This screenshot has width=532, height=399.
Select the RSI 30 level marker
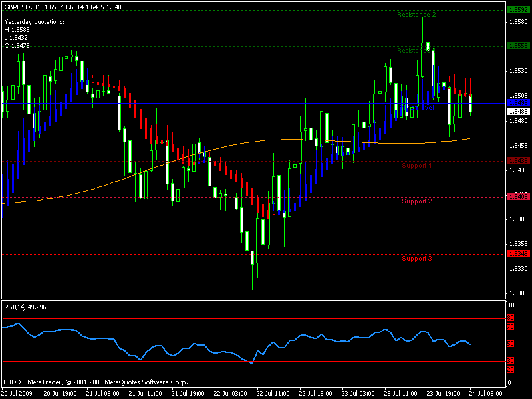pyautogui.click(x=510, y=361)
